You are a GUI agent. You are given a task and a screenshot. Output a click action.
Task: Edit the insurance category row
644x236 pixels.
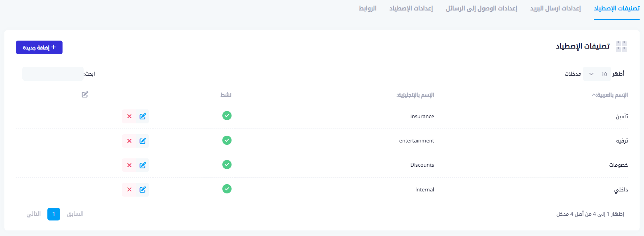click(143, 116)
